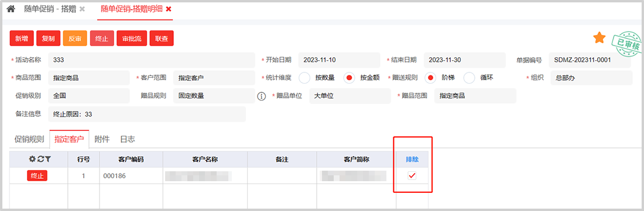The width and height of the screenshot is (644, 211).
Task: Open the grid settings gear icon
Action: coord(32,159)
